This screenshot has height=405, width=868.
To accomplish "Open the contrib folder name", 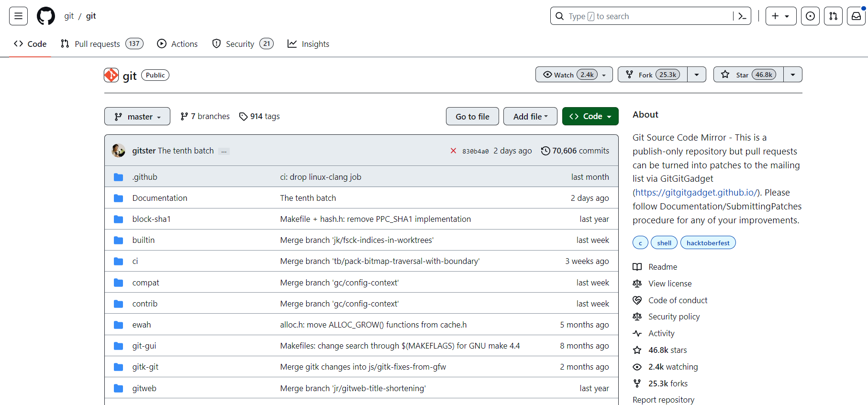I will pos(145,304).
